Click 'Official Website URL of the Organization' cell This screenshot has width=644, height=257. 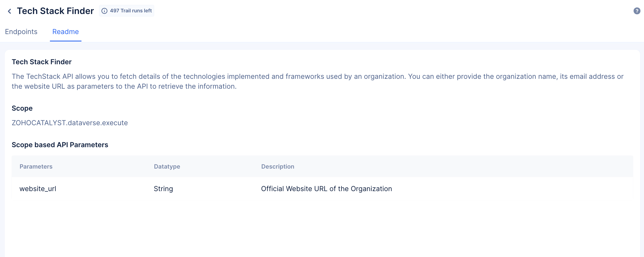click(326, 189)
